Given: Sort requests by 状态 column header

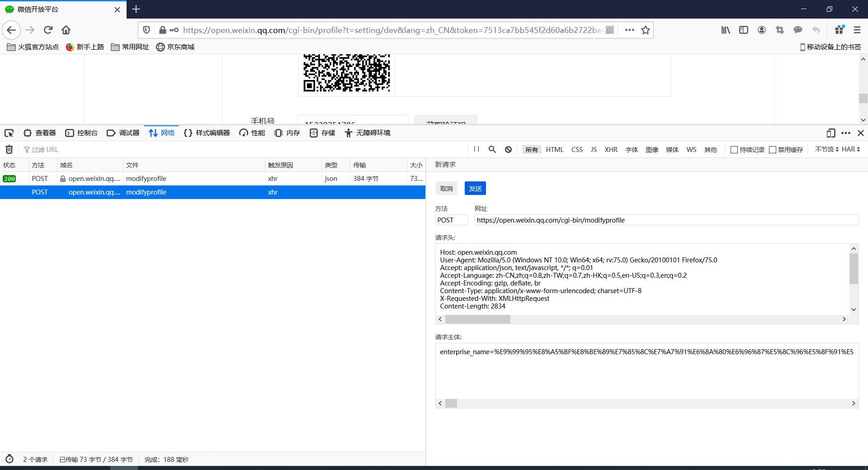Looking at the screenshot, I should pyautogui.click(x=14, y=165).
